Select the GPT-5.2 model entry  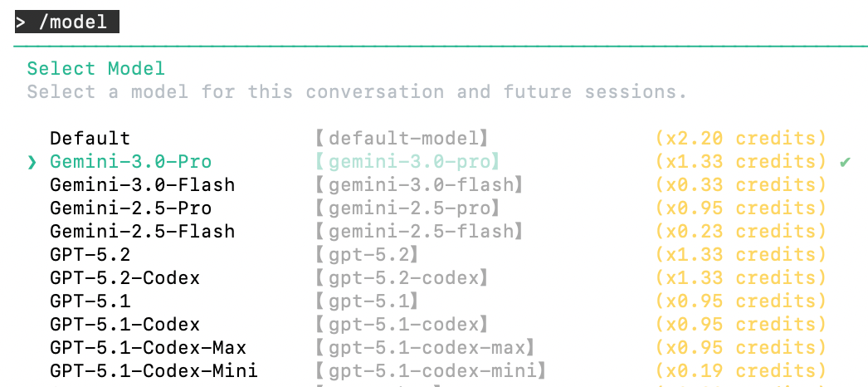(90, 254)
